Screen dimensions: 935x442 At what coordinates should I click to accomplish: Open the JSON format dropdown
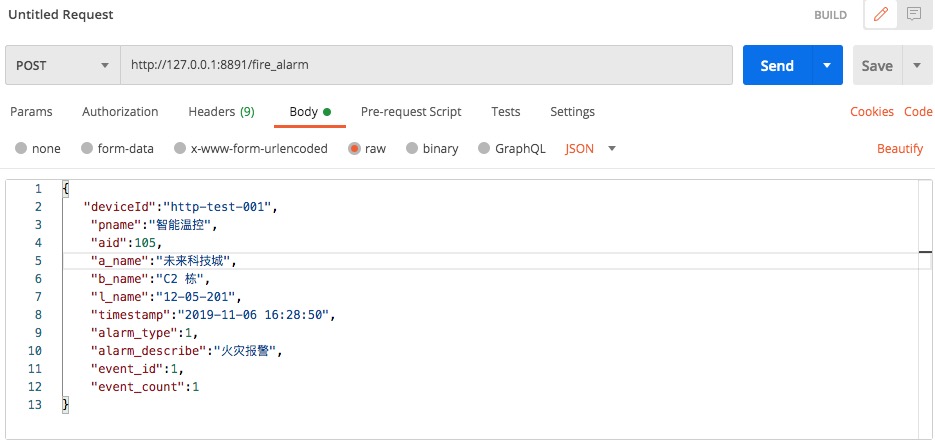590,149
